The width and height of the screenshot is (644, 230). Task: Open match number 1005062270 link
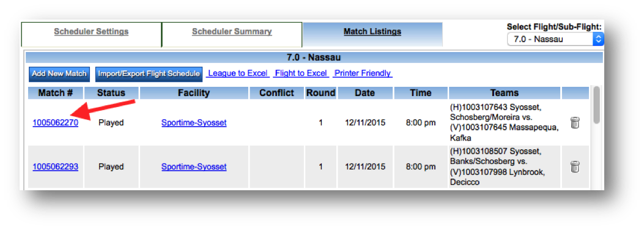point(56,122)
